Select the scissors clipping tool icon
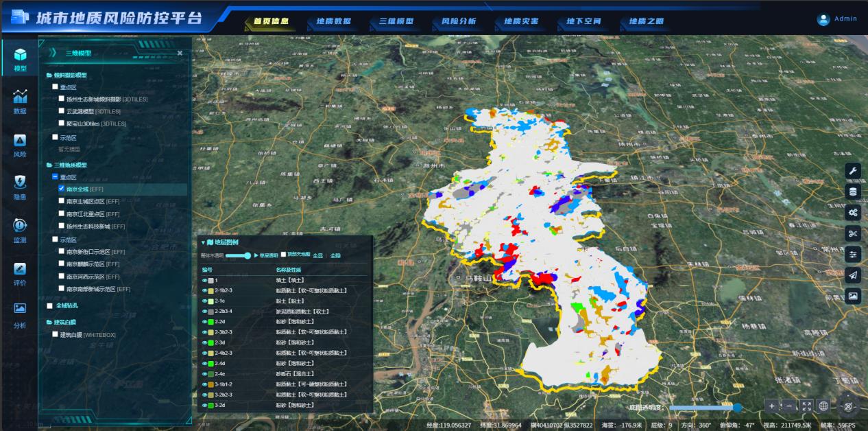This screenshot has height=431, width=868. (853, 233)
